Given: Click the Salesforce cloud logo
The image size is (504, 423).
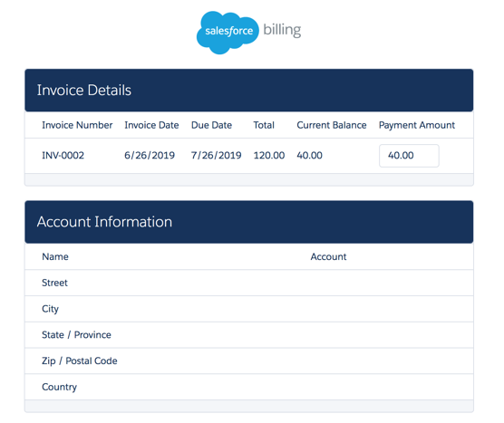Looking at the screenshot, I should (x=228, y=32).
